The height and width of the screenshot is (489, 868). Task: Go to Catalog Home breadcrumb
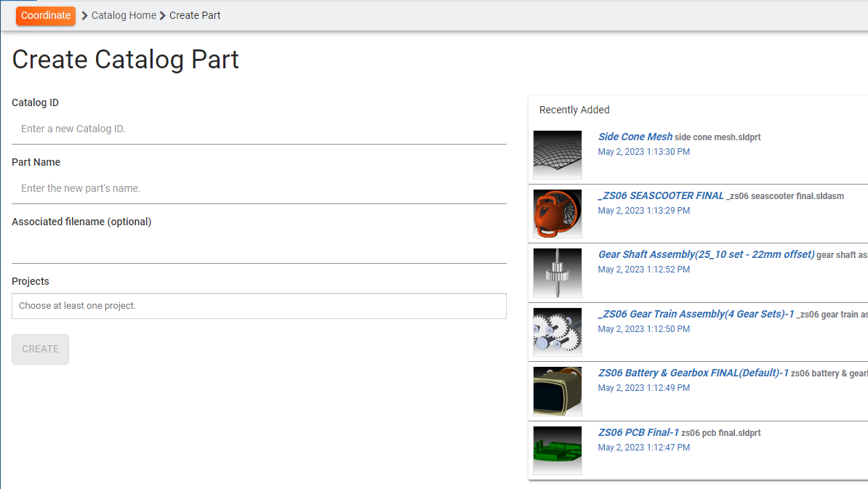[x=124, y=15]
